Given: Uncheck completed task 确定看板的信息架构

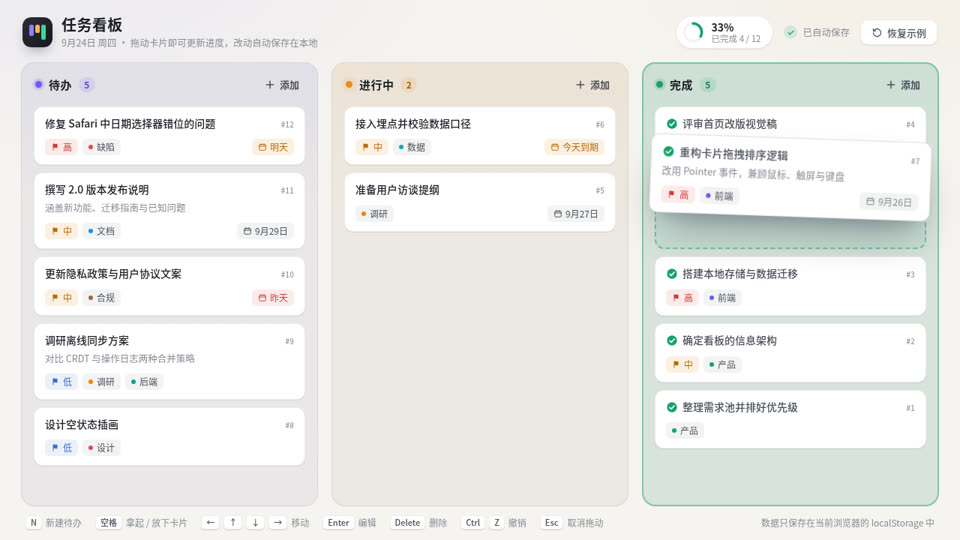Looking at the screenshot, I should (x=672, y=340).
